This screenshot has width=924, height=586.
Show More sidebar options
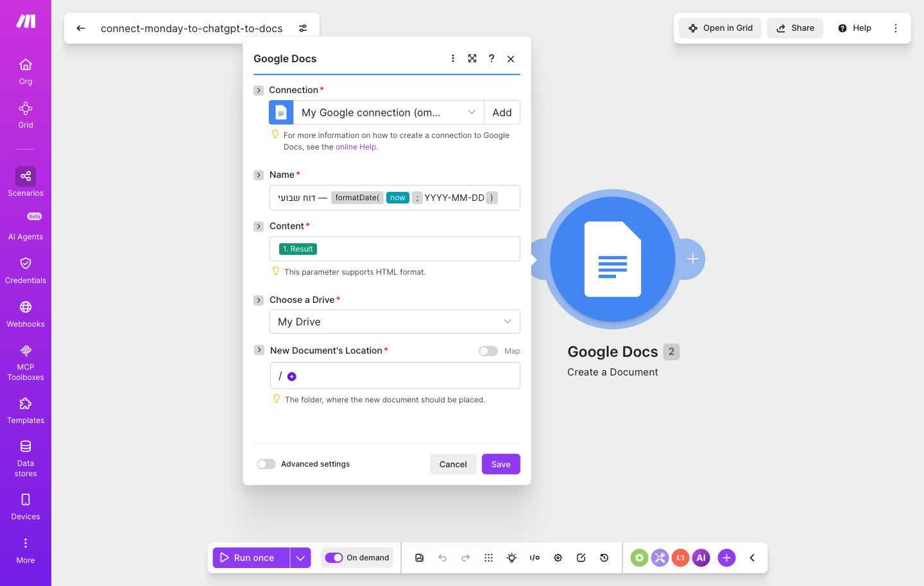(x=26, y=550)
